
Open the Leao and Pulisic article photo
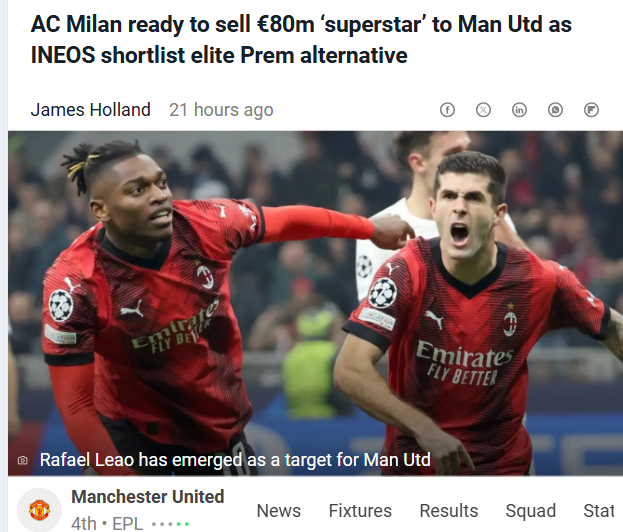click(315, 303)
